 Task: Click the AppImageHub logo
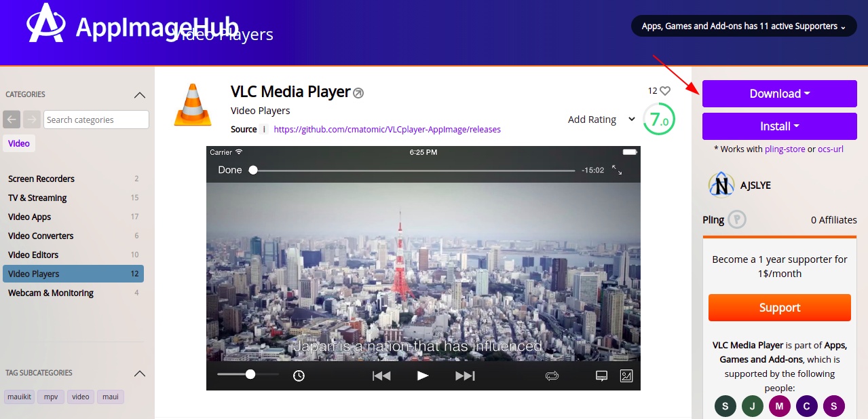pyautogui.click(x=132, y=25)
